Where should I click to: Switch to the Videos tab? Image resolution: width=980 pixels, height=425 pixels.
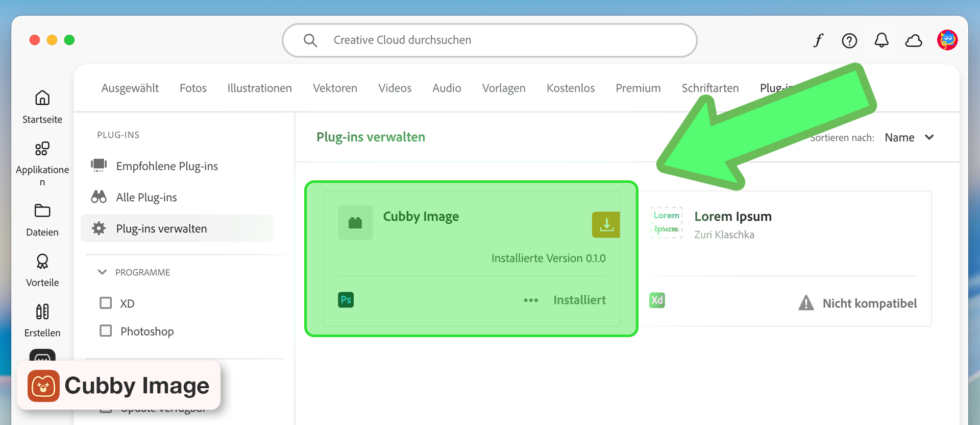(x=395, y=88)
